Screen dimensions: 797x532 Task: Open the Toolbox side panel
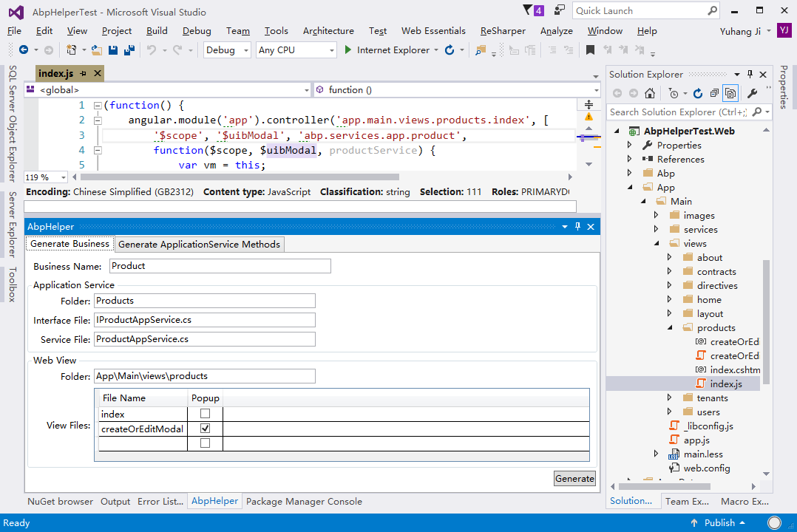coord(12,284)
